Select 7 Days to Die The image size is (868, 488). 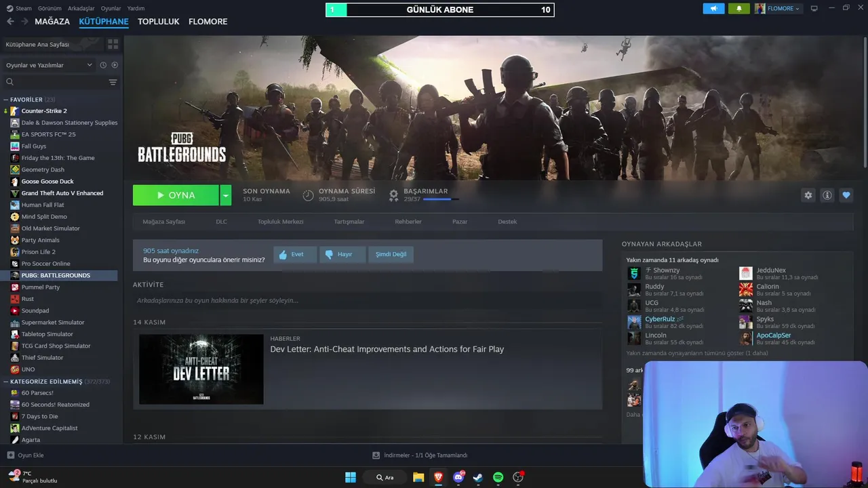coord(39,416)
